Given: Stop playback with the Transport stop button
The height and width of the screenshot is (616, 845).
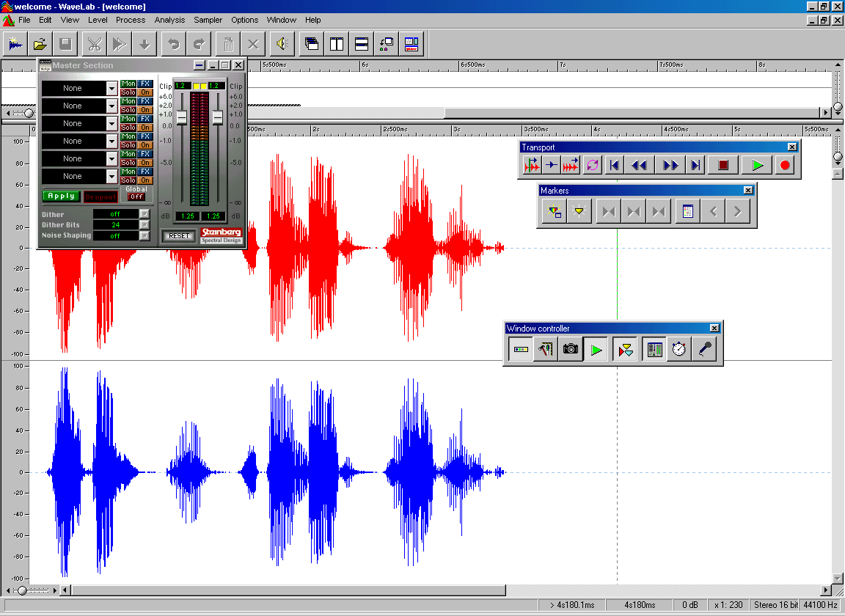Looking at the screenshot, I should coord(723,165).
